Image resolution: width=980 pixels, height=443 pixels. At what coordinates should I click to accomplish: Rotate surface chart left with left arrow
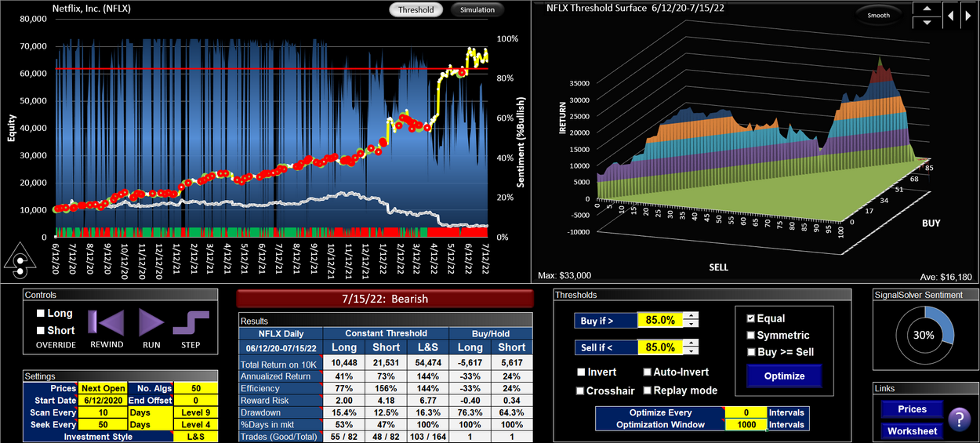pyautogui.click(x=950, y=15)
